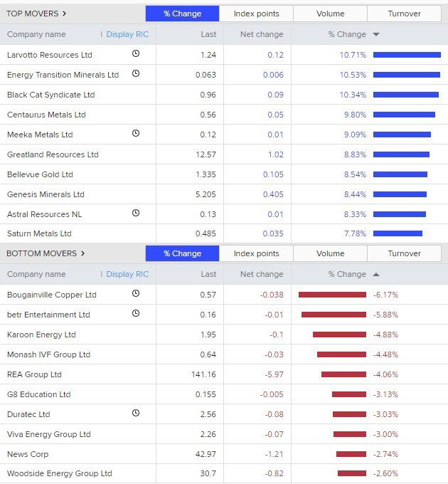This screenshot has height=484, width=448.
Task: Select the % Change tab in Bottom Movers
Action: [x=182, y=253]
